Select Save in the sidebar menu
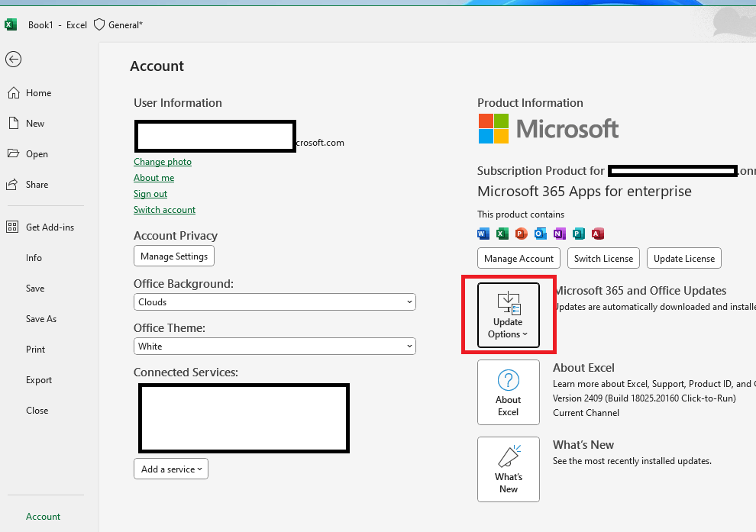The width and height of the screenshot is (756, 532). pos(35,289)
